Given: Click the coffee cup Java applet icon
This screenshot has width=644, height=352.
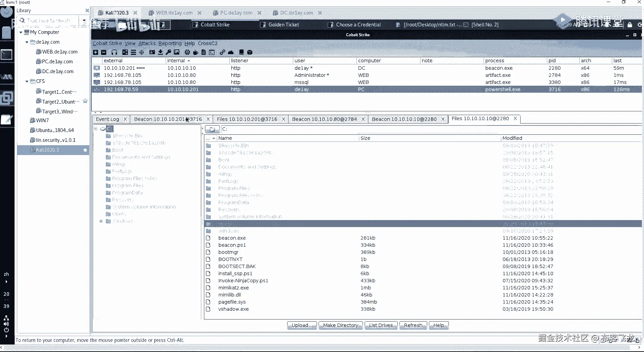Looking at the screenshot, I should 195,52.
